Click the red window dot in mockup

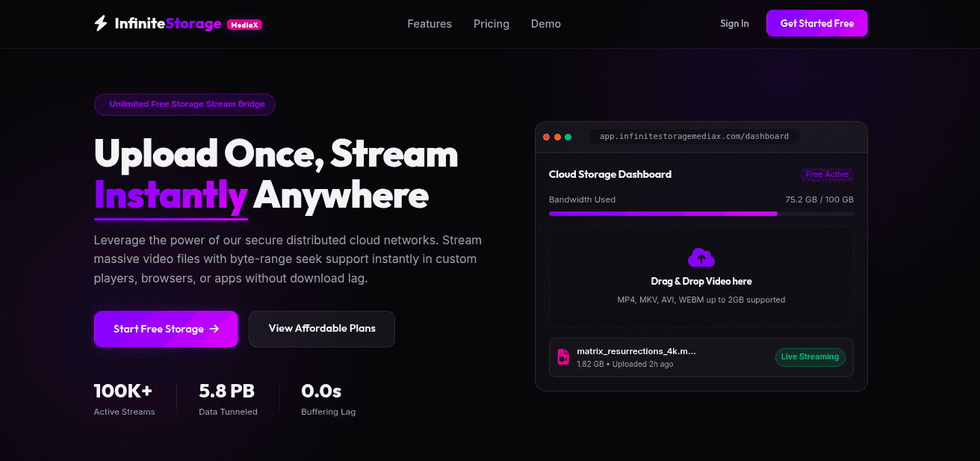pos(546,137)
